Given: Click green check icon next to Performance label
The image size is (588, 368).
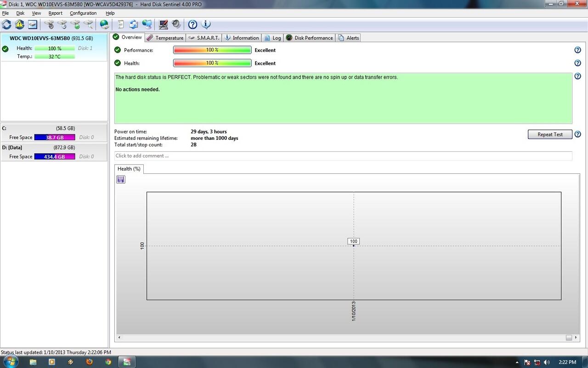Looking at the screenshot, I should point(118,50).
